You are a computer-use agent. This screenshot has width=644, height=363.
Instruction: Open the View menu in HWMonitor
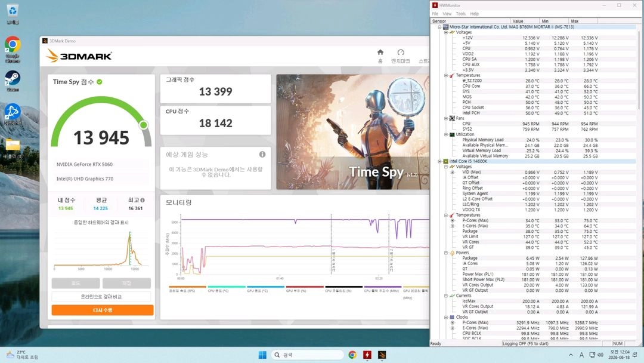click(x=447, y=14)
